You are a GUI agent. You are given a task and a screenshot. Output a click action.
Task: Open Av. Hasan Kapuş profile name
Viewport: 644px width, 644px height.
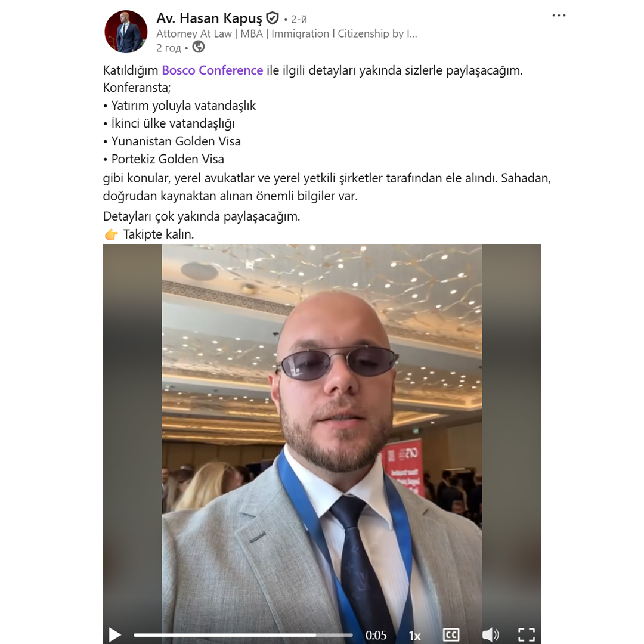point(209,18)
